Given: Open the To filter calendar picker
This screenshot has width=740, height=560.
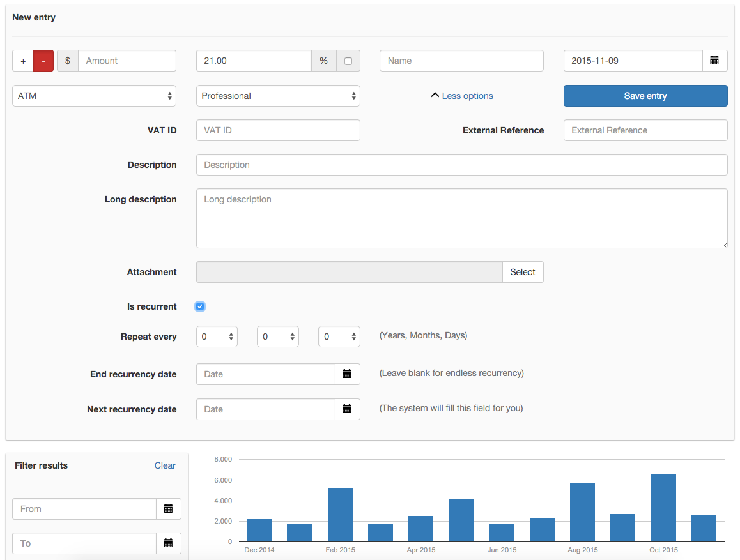Looking at the screenshot, I should point(169,543).
